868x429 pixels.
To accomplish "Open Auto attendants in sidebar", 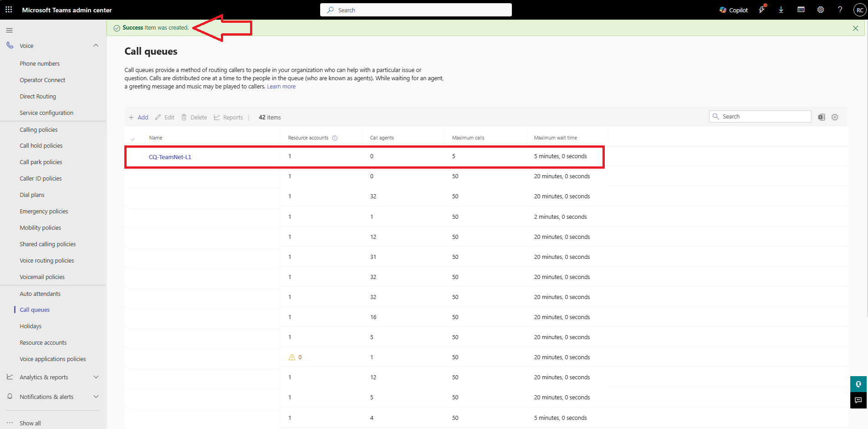I will pyautogui.click(x=40, y=294).
